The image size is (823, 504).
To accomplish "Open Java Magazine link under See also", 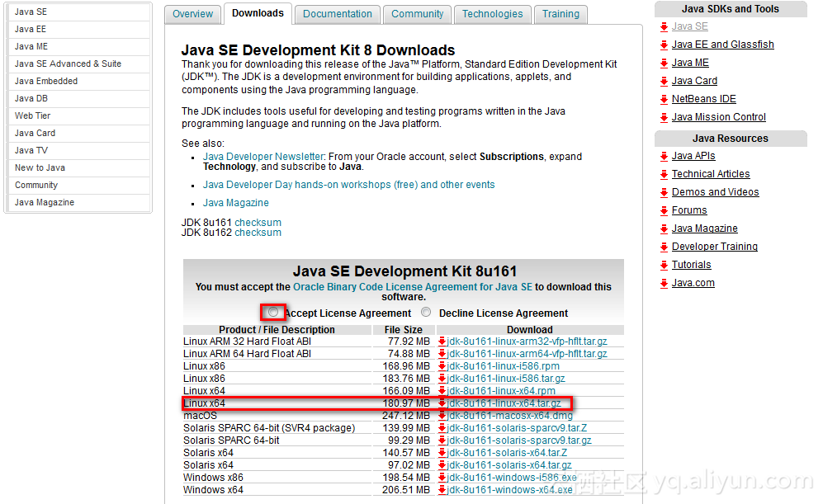I will click(235, 202).
